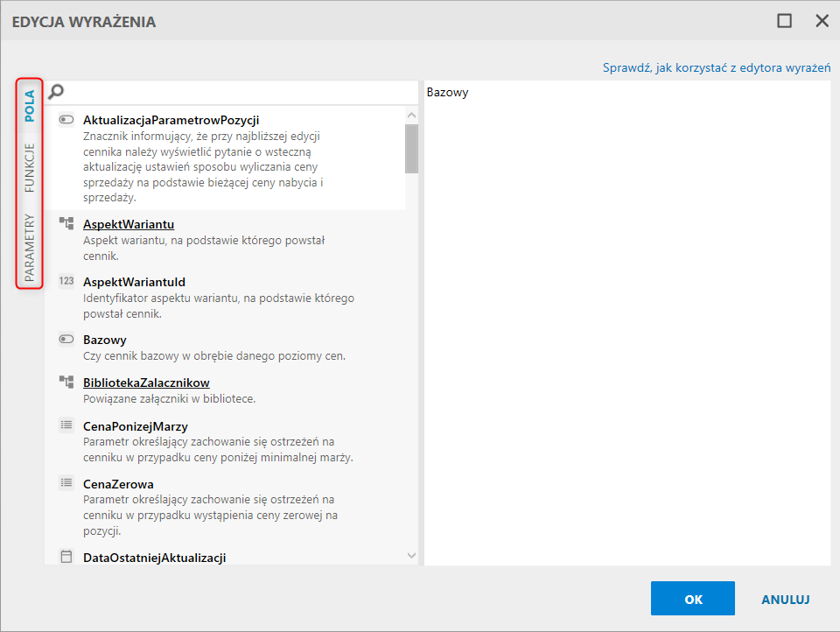Click the list icon beside CenaPonizejMarzy
The height and width of the screenshot is (632, 840).
point(66,425)
